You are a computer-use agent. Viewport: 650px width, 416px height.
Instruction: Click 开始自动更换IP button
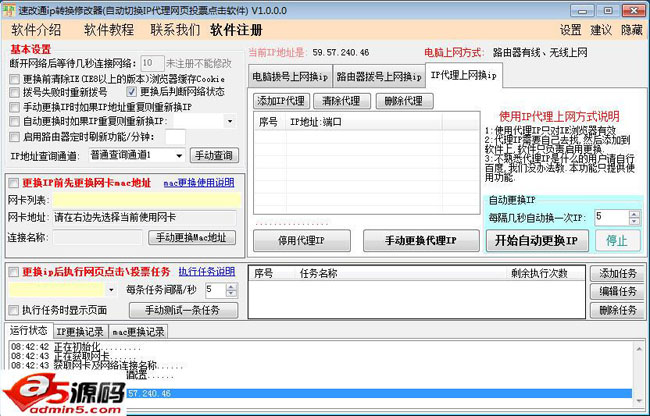(x=537, y=241)
